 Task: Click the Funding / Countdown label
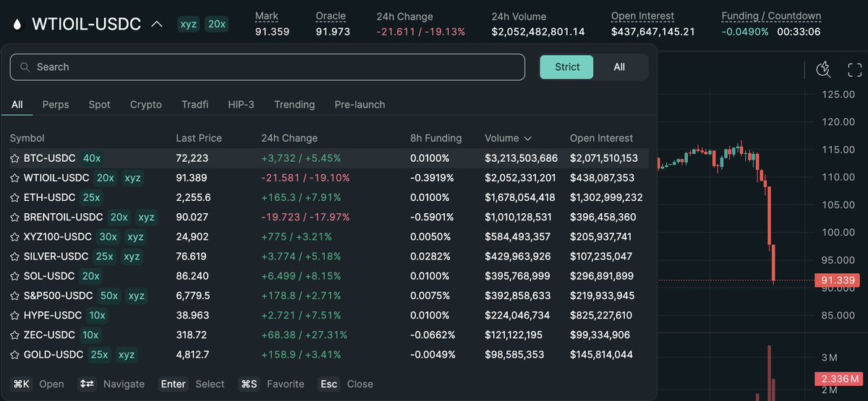[x=771, y=16]
